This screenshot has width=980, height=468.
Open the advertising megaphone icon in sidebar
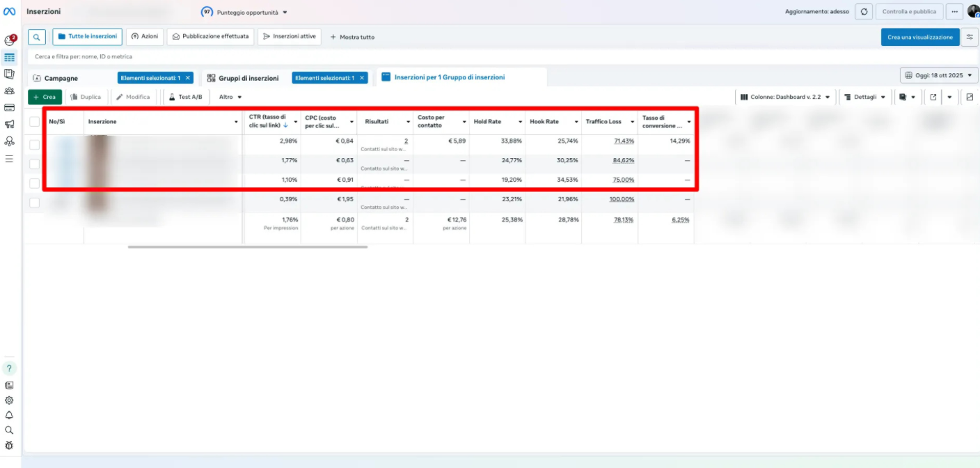point(9,125)
